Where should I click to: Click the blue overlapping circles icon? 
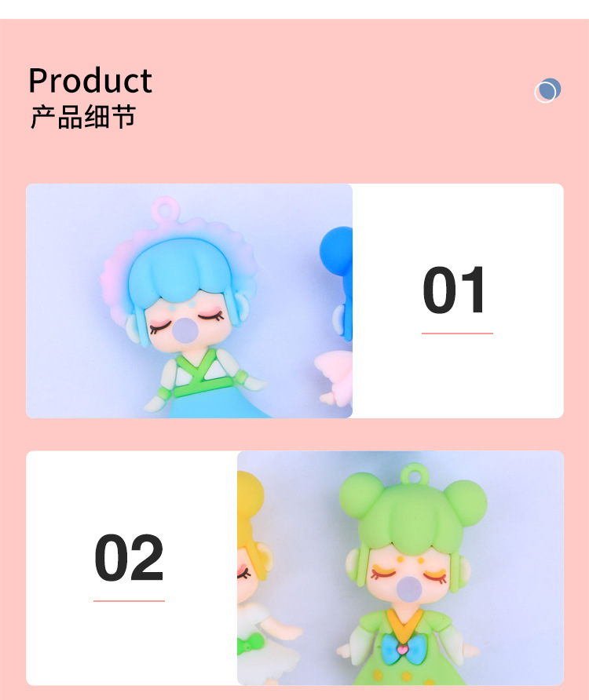pos(547,90)
